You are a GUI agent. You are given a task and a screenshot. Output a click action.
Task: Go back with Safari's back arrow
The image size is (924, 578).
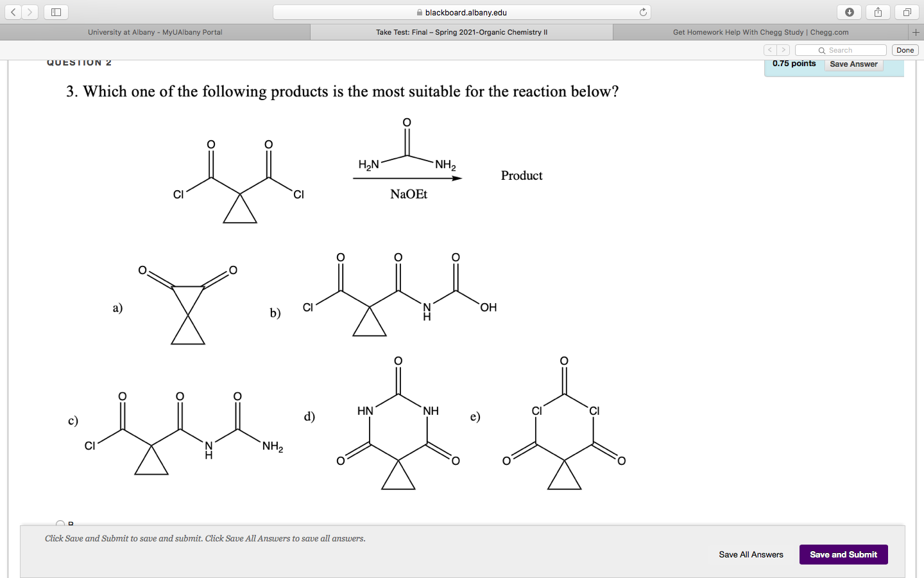[13, 12]
